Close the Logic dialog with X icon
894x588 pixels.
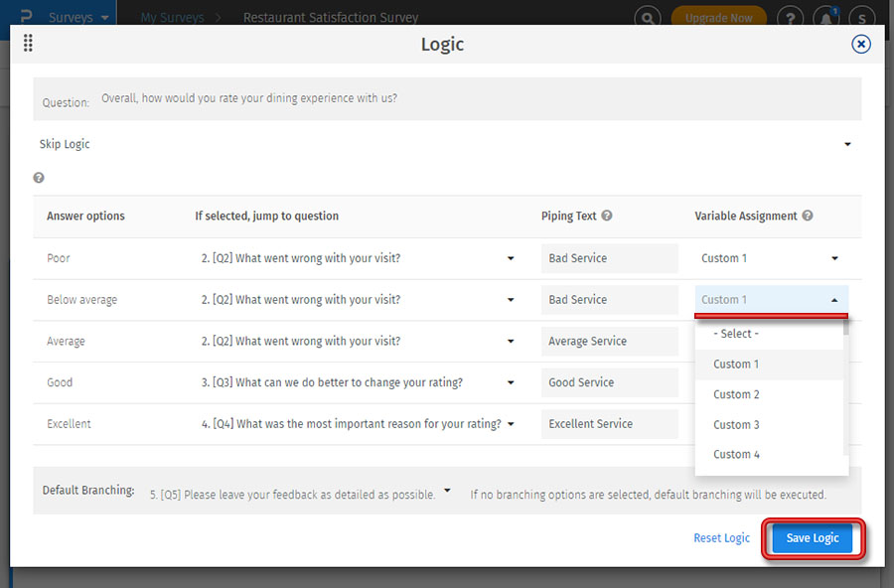tap(861, 44)
